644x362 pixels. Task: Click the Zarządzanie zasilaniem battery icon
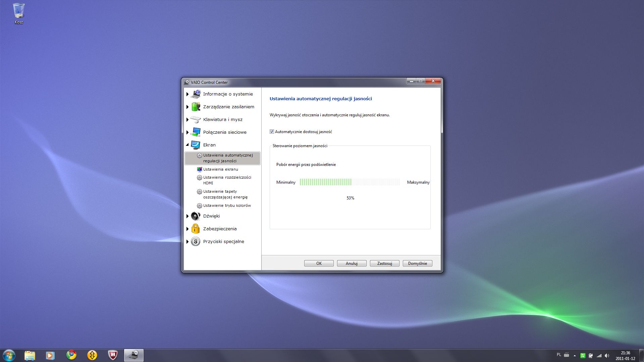196,107
